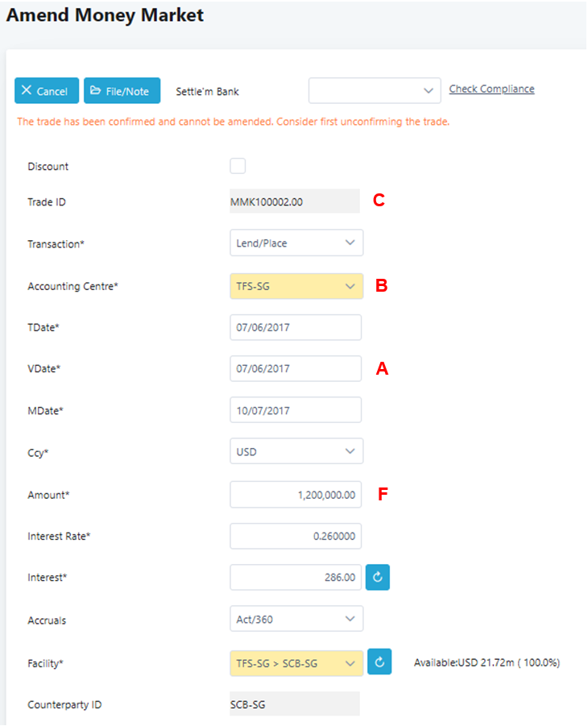Click the refresh icon beside Facility
Screen dimensions: 588x726
379,663
